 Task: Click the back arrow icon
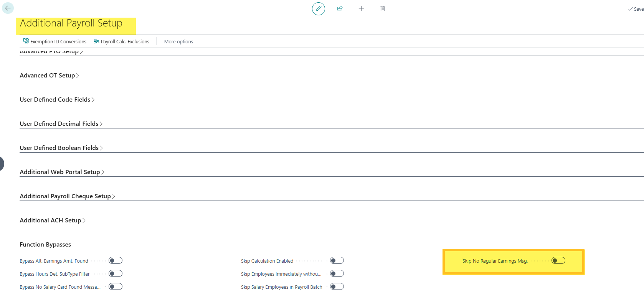coord(8,8)
